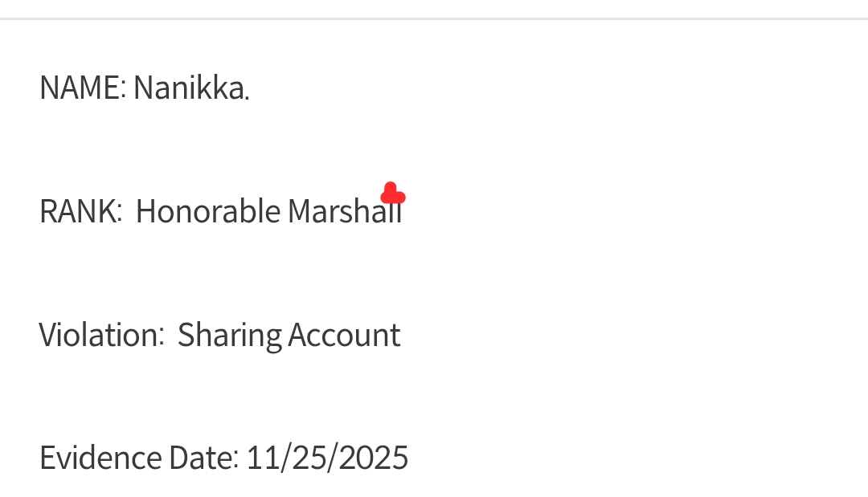The image size is (868, 497).
Task: Click the word Honorable
Action: [208, 211]
